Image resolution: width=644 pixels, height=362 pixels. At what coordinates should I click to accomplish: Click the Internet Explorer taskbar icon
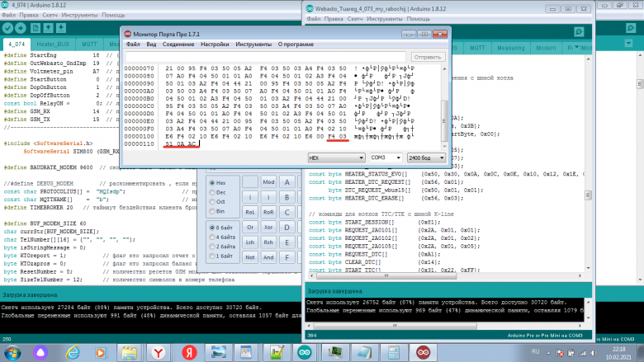pos(72,352)
